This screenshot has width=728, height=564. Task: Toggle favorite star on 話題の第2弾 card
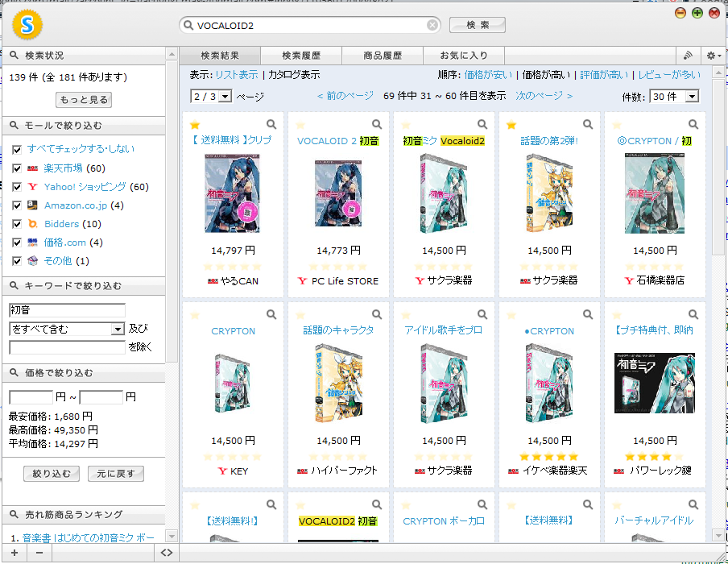(511, 125)
